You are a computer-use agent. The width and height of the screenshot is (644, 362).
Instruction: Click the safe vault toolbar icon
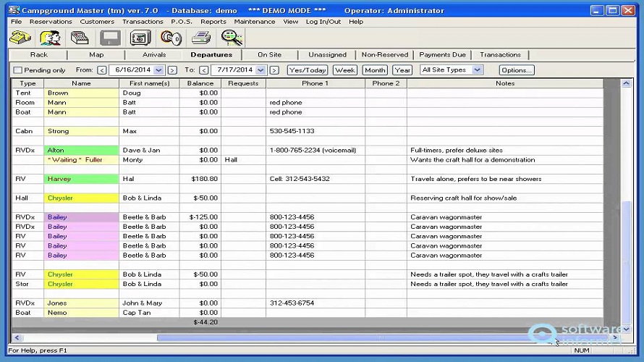[140, 38]
